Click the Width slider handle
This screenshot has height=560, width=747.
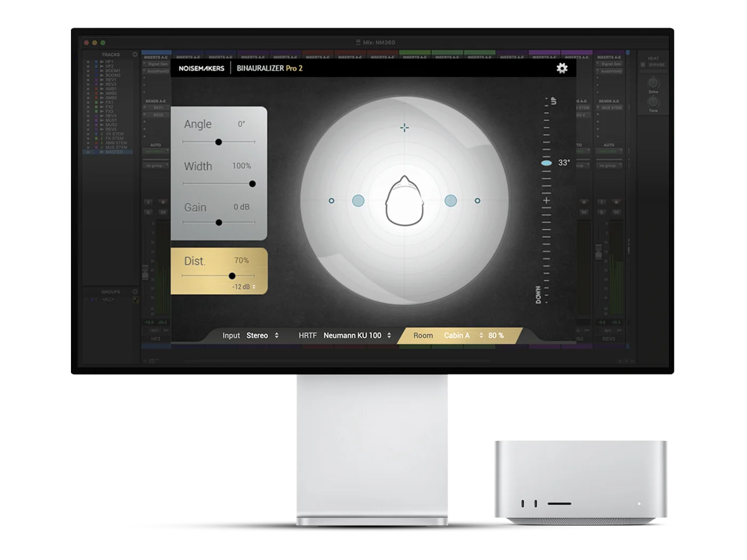(252, 183)
